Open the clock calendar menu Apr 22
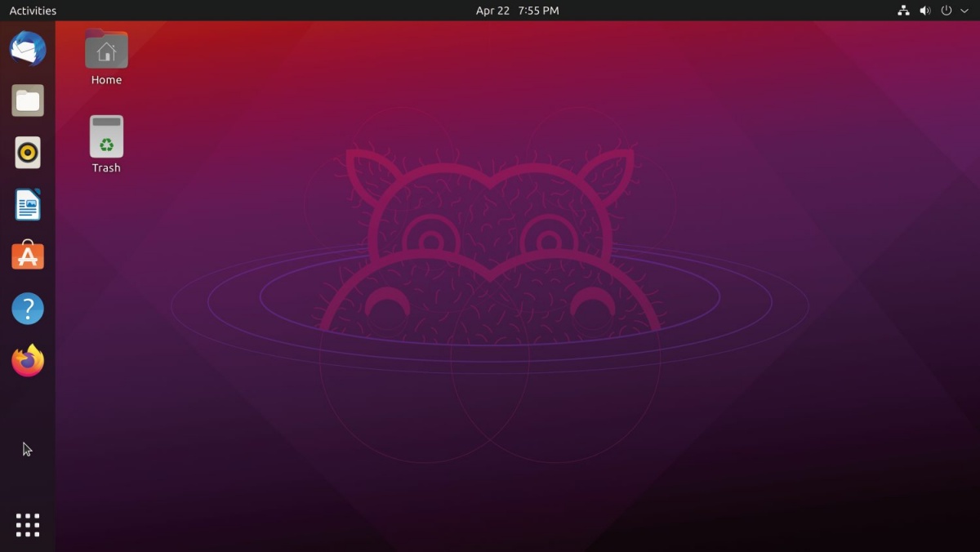Image resolution: width=980 pixels, height=552 pixels. coord(518,11)
